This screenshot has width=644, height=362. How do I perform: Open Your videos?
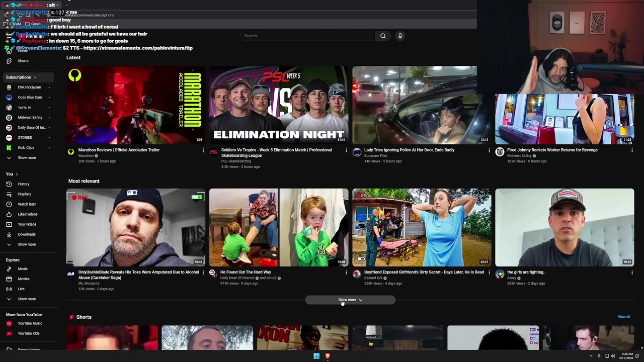coord(27,224)
